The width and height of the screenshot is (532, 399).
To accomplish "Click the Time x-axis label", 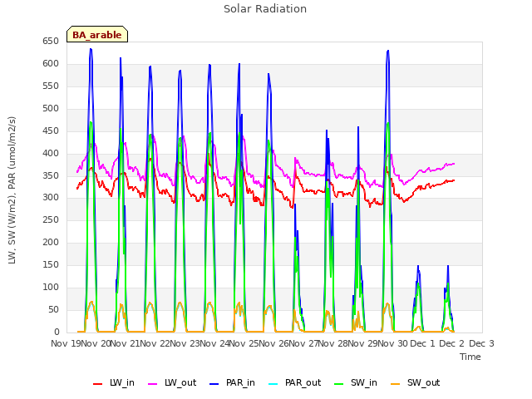I will click(470, 357).
